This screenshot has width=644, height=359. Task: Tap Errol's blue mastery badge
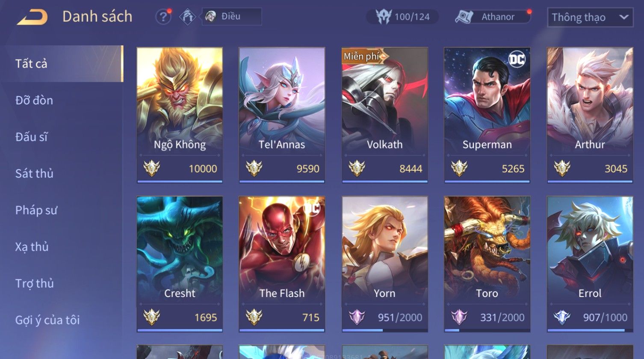point(562,317)
